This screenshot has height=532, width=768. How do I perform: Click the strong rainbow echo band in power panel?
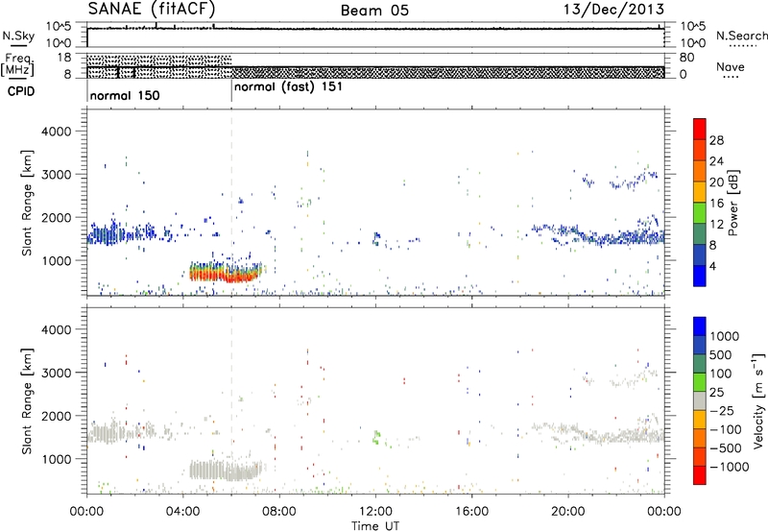[226, 272]
